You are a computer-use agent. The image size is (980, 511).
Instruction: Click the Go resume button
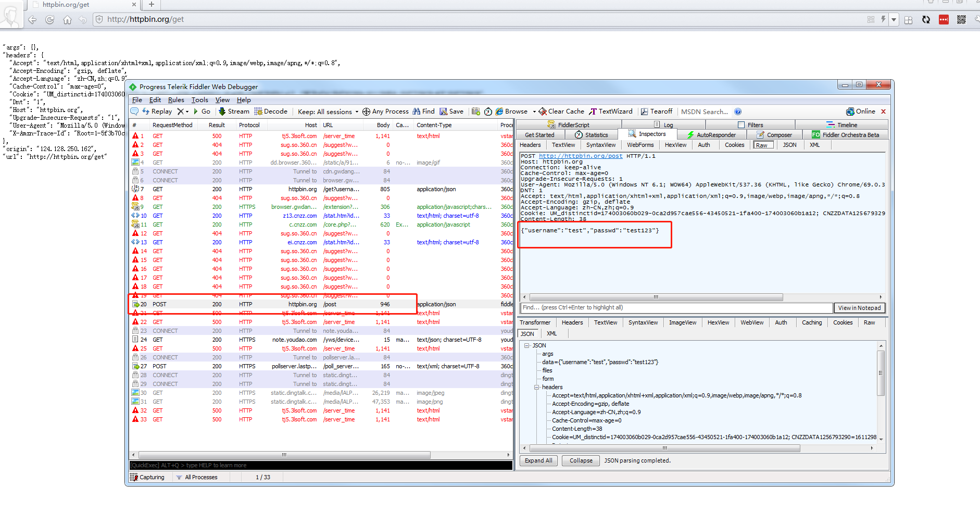point(202,111)
